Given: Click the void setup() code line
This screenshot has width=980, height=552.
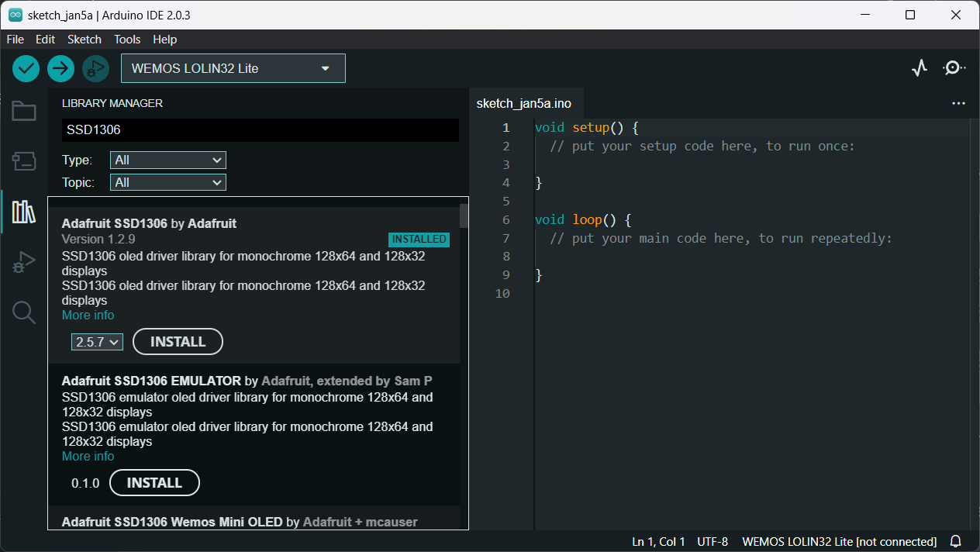Looking at the screenshot, I should [587, 128].
